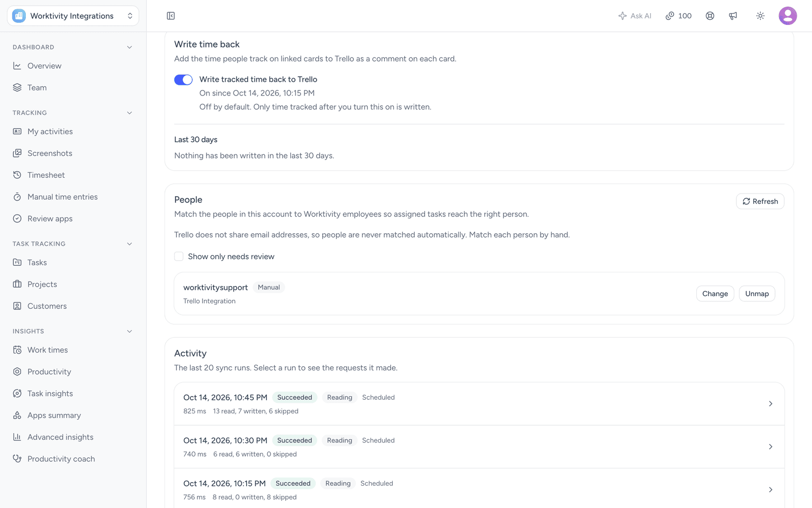Open the credits counter showing 100

[x=679, y=16]
